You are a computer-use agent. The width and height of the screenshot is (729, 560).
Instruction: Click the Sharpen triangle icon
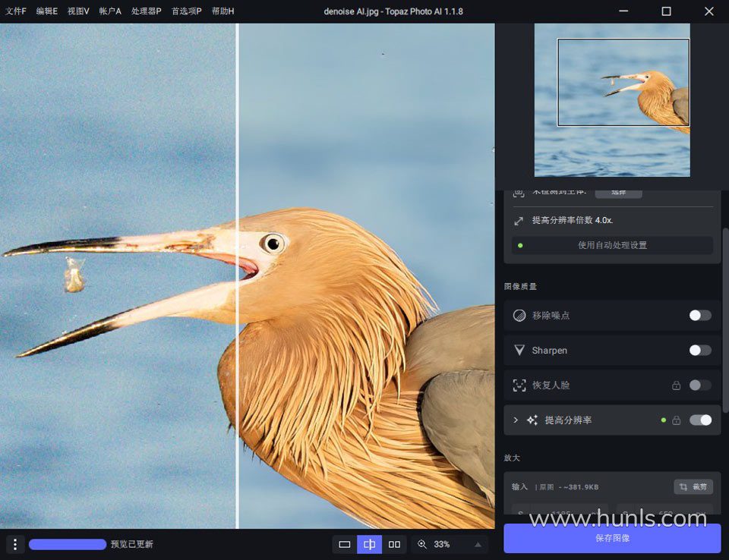[x=519, y=350]
